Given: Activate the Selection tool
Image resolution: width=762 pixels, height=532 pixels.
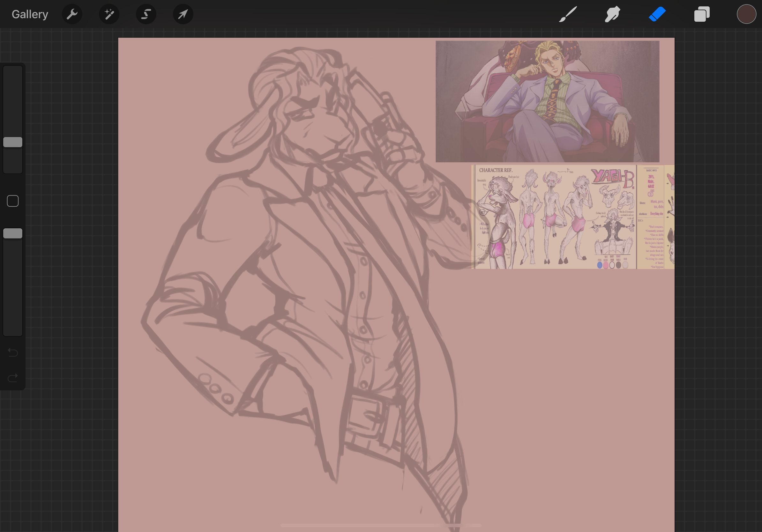Looking at the screenshot, I should tap(146, 14).
